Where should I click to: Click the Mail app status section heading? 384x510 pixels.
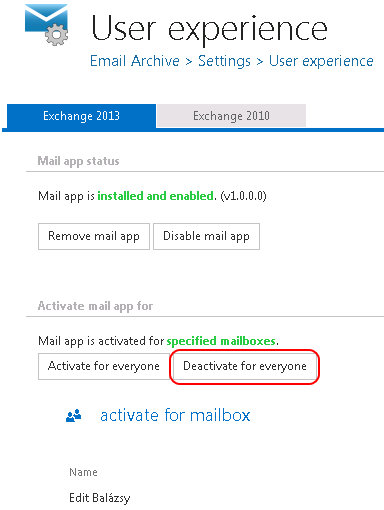click(78, 161)
